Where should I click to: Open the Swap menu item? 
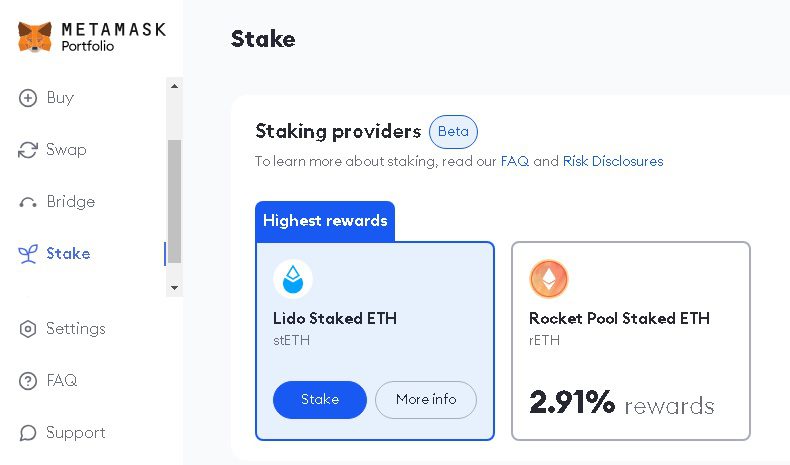click(x=66, y=150)
